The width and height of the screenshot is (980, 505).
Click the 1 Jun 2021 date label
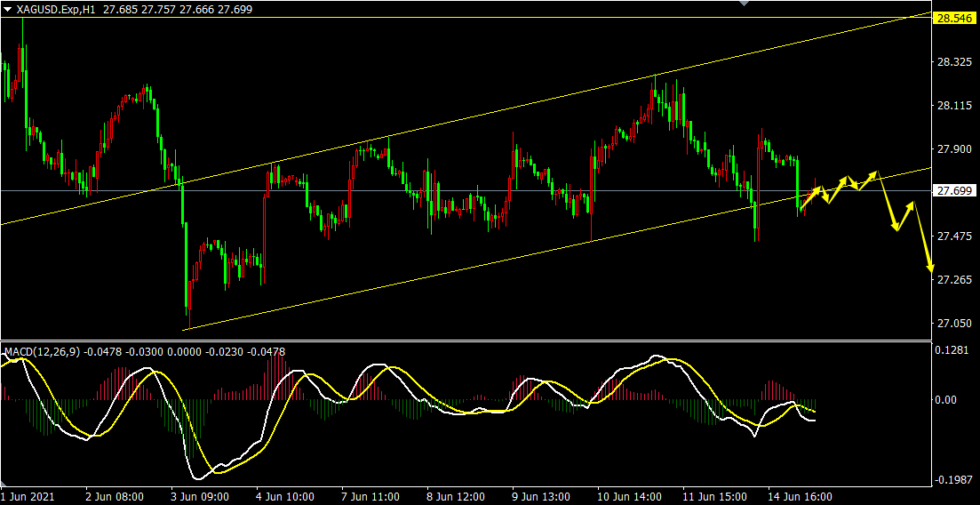tap(28, 497)
